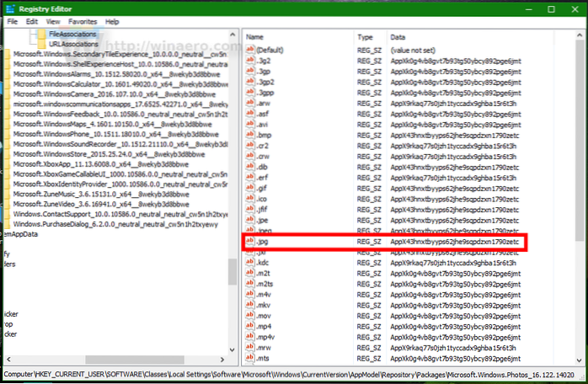Click the URLAssociations folder icon

click(41, 43)
